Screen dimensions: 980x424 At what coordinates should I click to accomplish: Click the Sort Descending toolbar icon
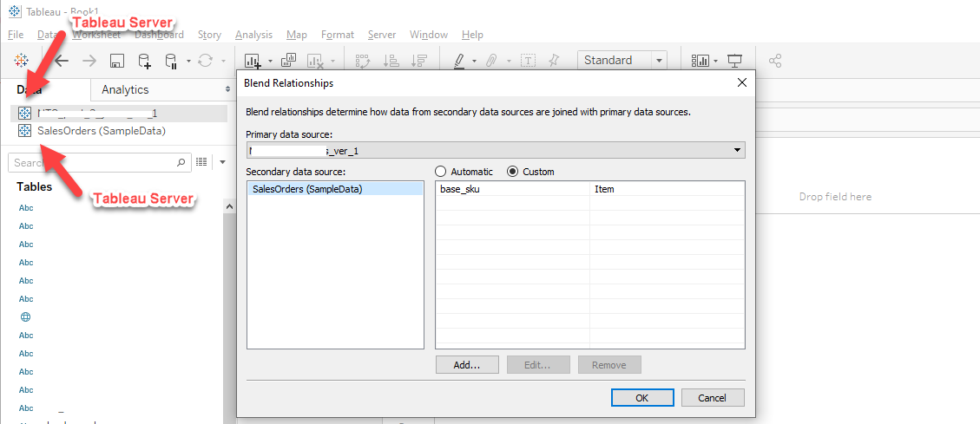418,61
